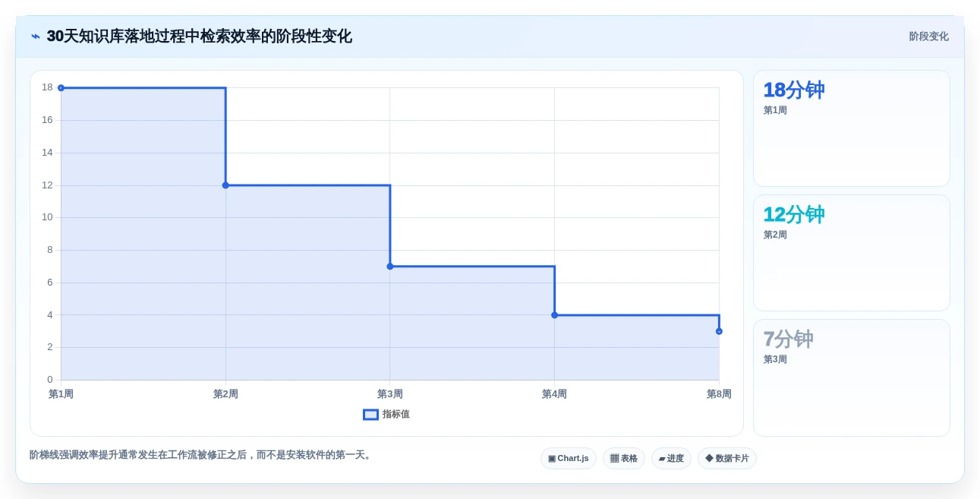
Task: Select the 表格 tag chip
Action: pos(624,459)
